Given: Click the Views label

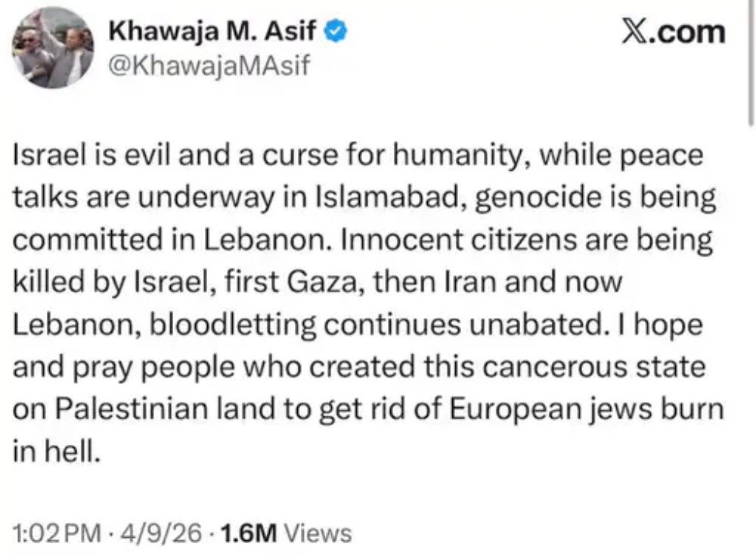Looking at the screenshot, I should point(321,534).
